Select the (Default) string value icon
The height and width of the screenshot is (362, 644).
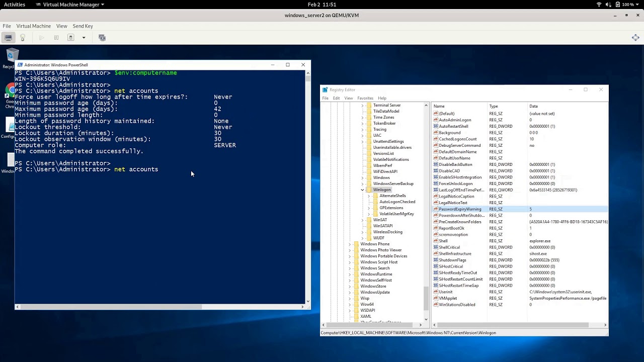tap(436, 114)
